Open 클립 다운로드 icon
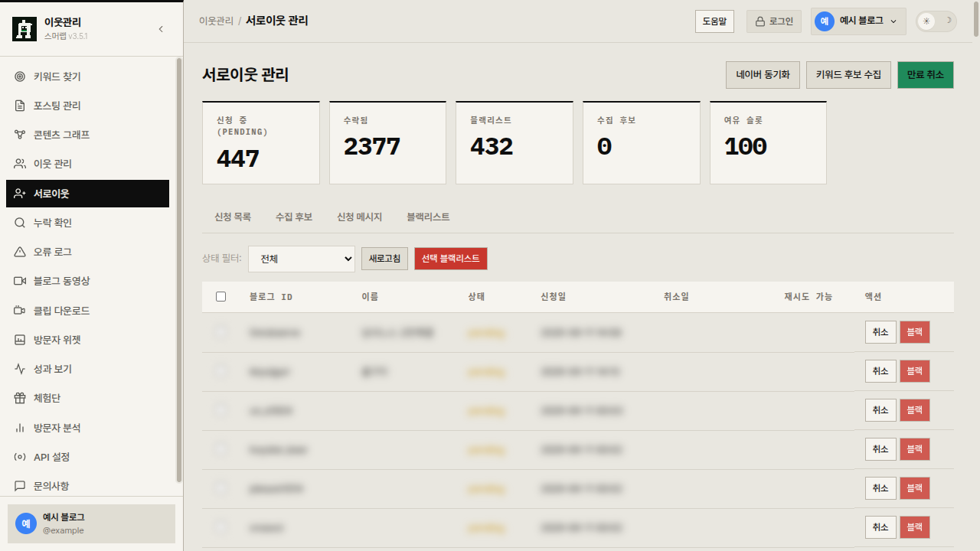Screen dimensions: 980x551 click(x=20, y=311)
